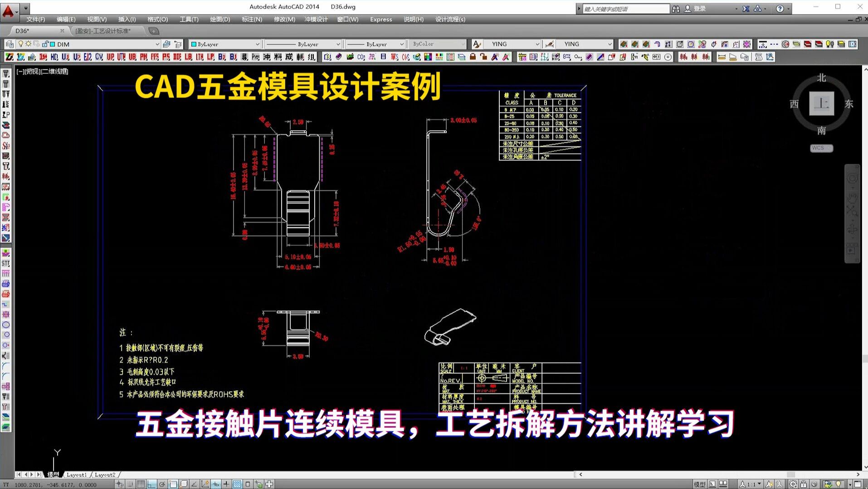This screenshot has width=868, height=489.
Task: Click the pan hand in navigation bar
Action: (x=852, y=197)
